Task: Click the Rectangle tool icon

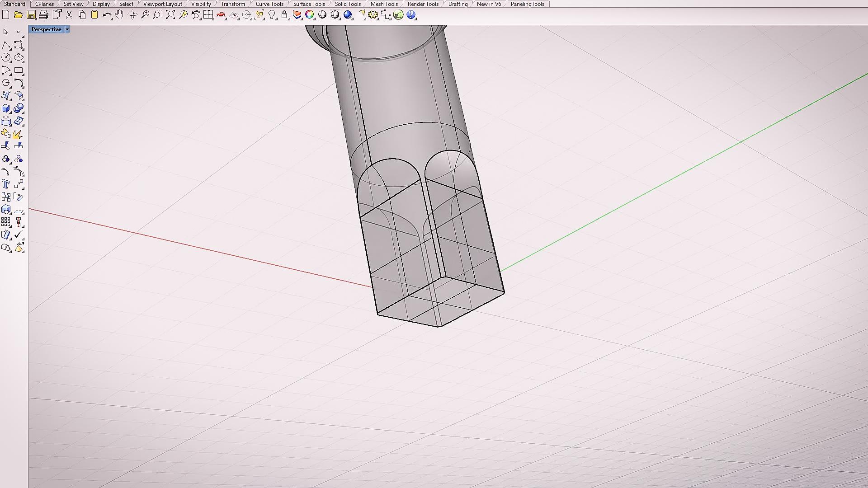Action: (x=19, y=70)
